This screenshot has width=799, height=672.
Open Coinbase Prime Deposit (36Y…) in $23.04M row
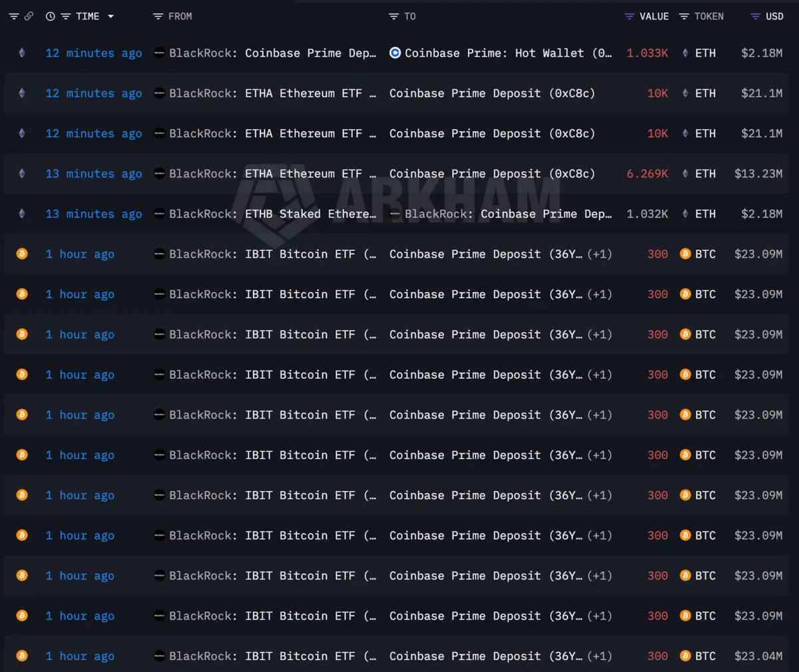coord(486,656)
